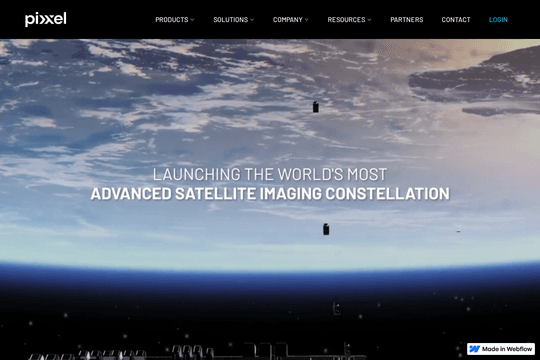The image size is (540, 360).
Task: Go to the Partners page
Action: [x=407, y=20]
